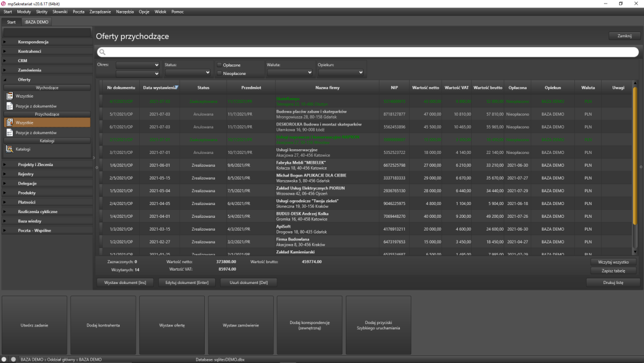Collapse the Oferty section

tap(5, 80)
